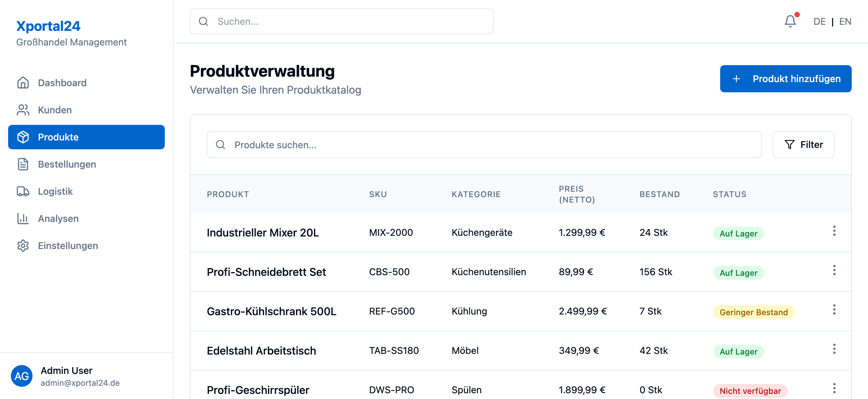Open actions menu for Profi-Geschirrspüler
The height and width of the screenshot is (399, 868).
[x=834, y=388]
